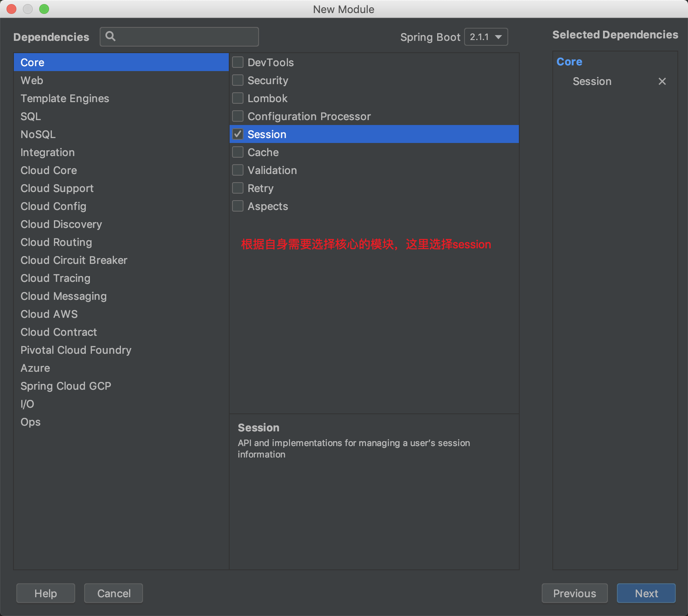Select Cloud Config category

coord(121,206)
